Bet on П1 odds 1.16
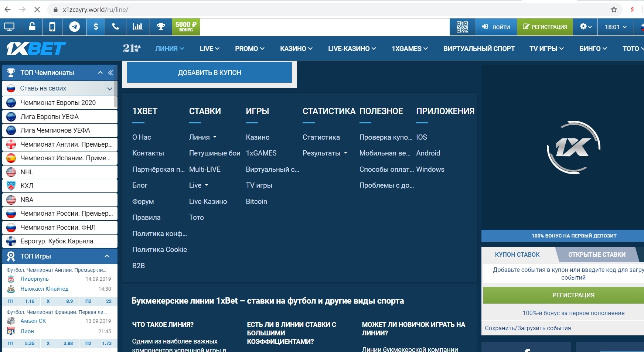This screenshot has height=352, width=644. 21,301
